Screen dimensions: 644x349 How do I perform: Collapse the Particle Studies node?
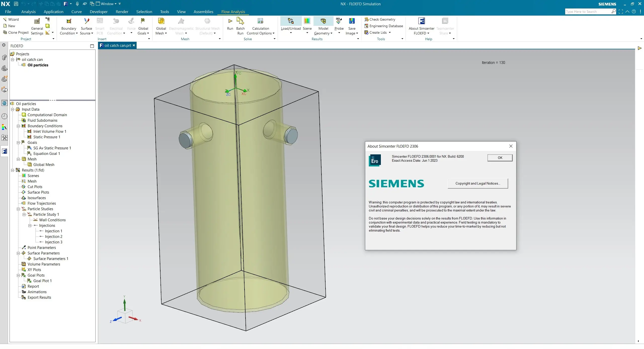point(18,209)
